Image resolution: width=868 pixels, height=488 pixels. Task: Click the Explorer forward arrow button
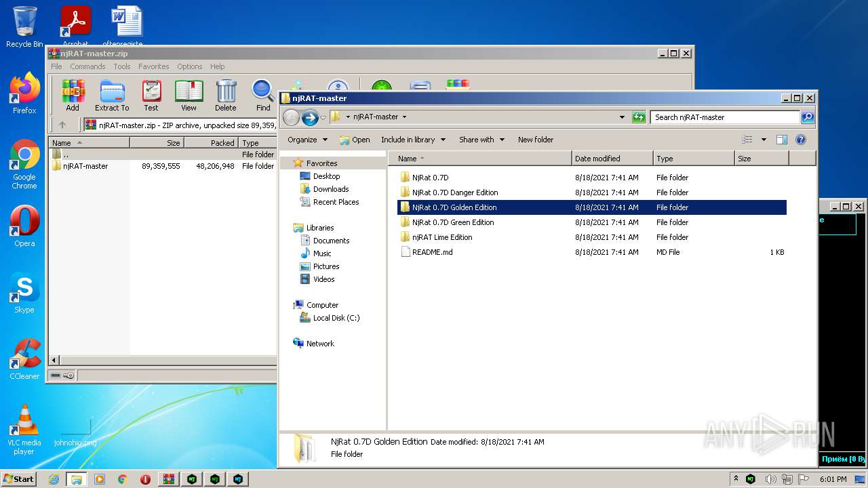coord(310,117)
